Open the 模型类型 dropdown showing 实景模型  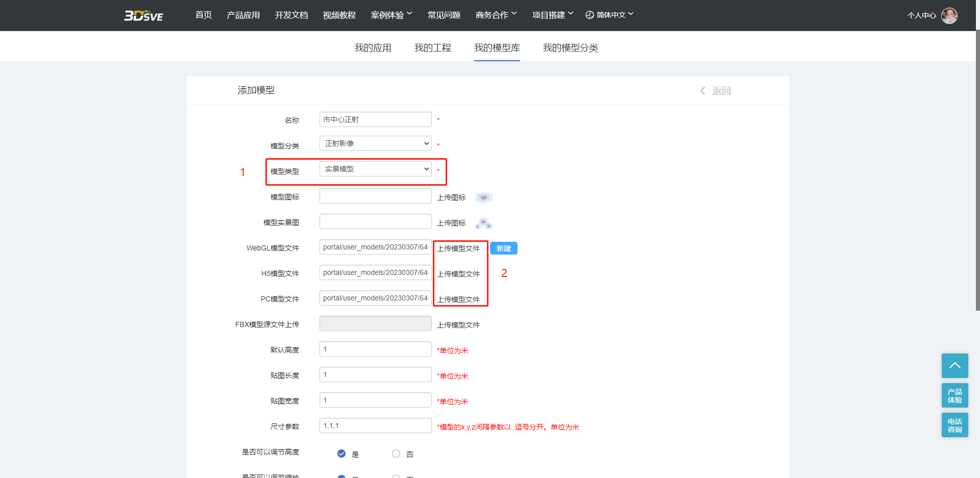[x=375, y=169]
